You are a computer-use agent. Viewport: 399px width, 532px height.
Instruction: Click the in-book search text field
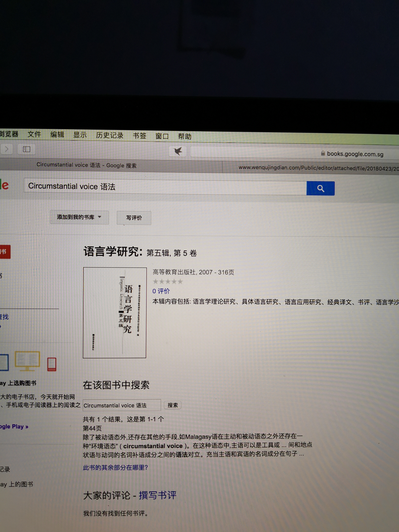click(122, 405)
